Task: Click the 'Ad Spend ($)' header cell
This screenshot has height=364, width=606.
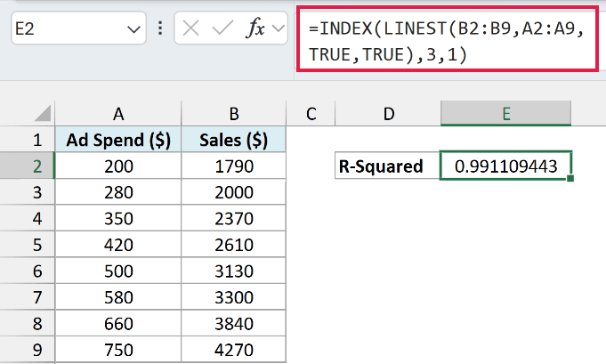Action: (118, 140)
